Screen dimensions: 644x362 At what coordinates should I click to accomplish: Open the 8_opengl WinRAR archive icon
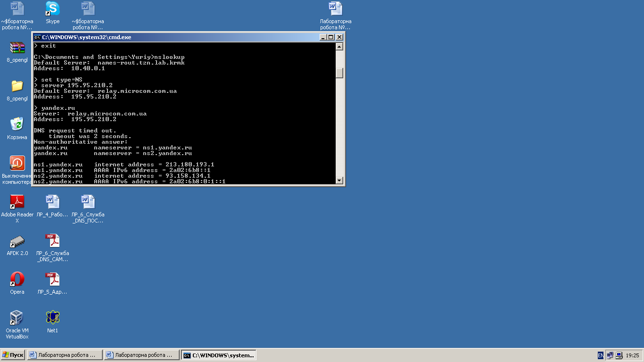pyautogui.click(x=17, y=51)
